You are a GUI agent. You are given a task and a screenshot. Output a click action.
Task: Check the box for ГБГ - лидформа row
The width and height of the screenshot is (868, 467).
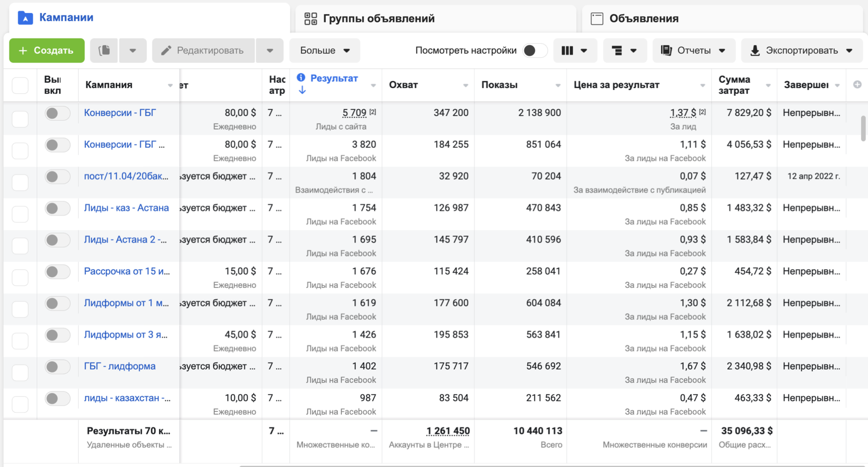tap(20, 372)
